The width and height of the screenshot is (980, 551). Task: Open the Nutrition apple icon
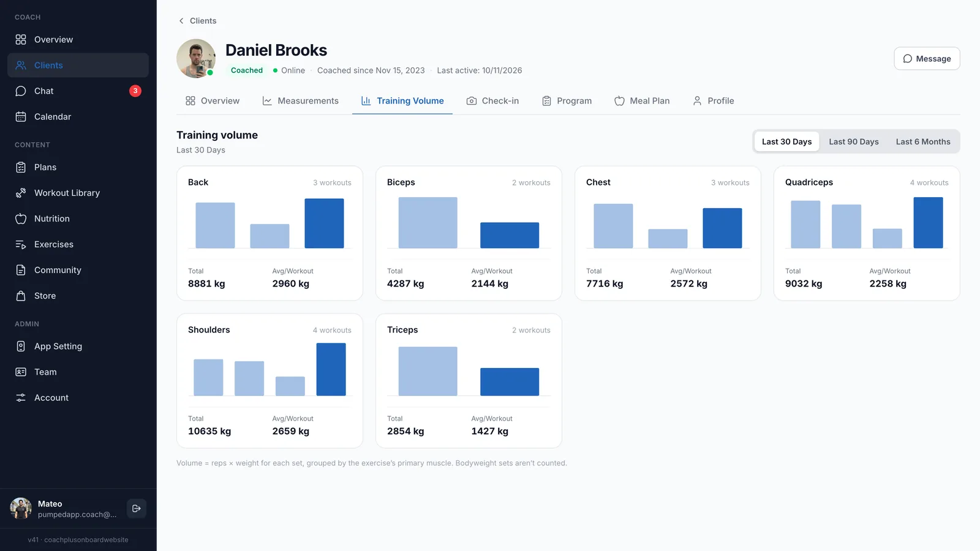coord(21,219)
